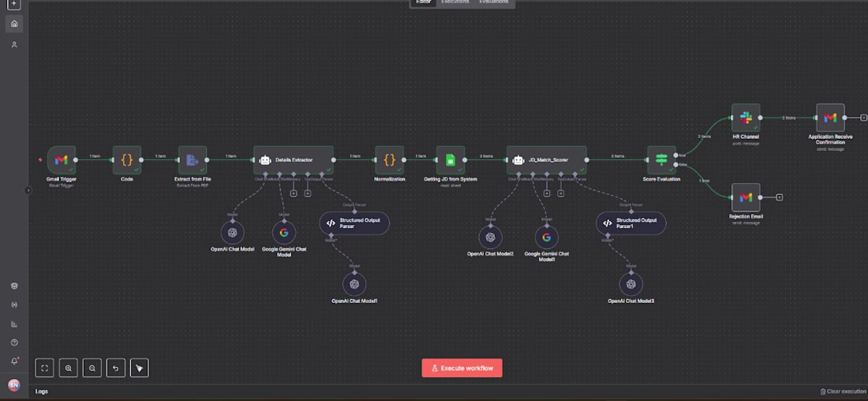Click the fit-to-view canvas control

pos(45,368)
